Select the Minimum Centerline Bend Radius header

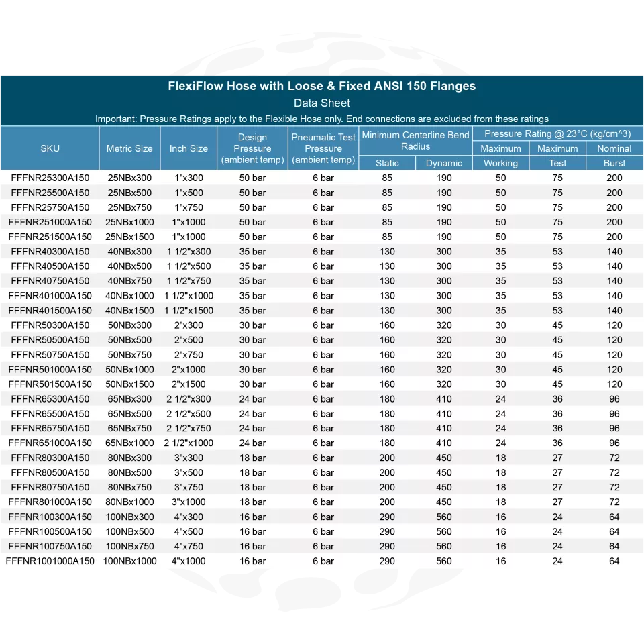tap(415, 140)
